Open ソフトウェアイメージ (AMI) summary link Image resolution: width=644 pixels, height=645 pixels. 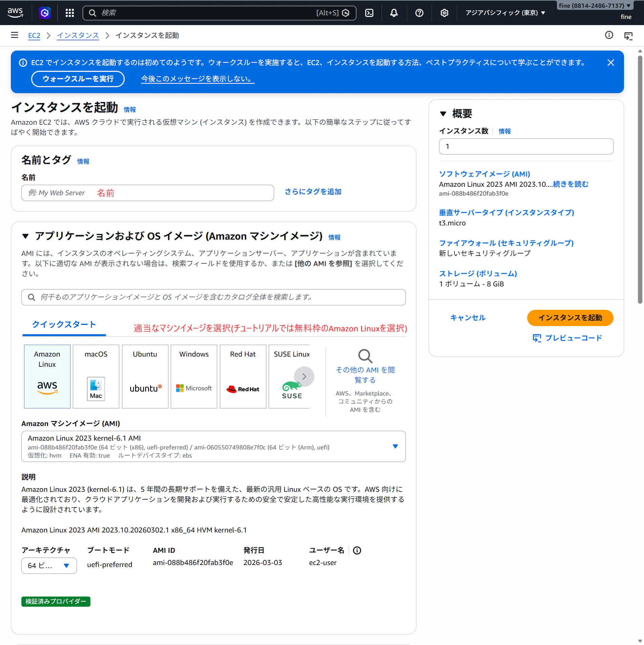pos(484,174)
